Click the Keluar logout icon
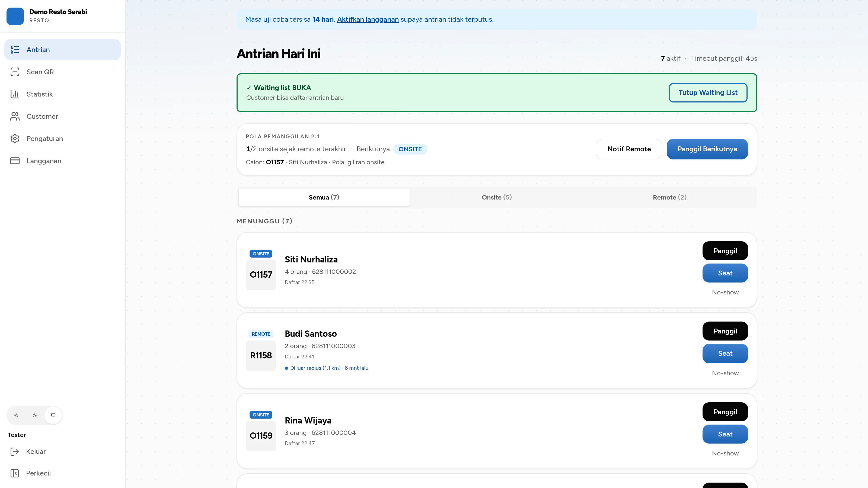 point(14,451)
